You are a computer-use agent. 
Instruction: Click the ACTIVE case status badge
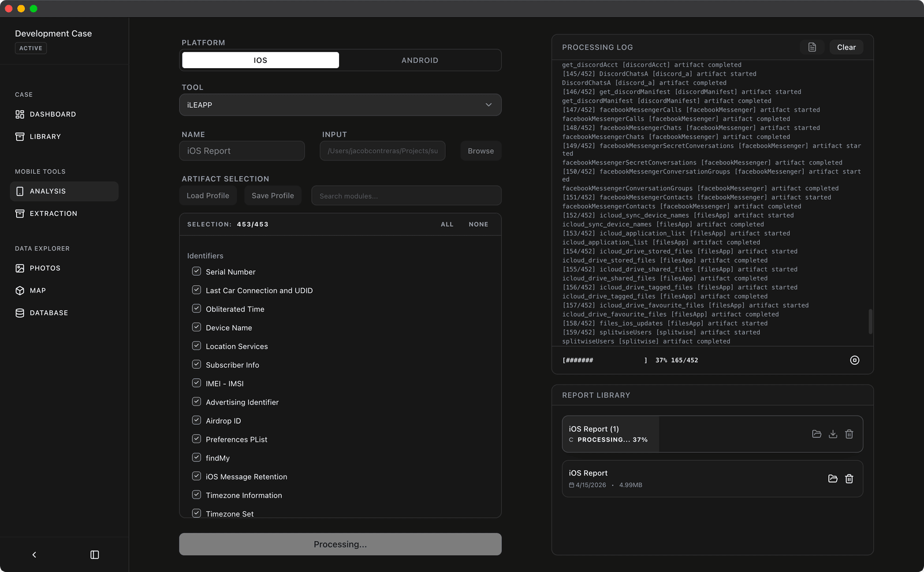tap(31, 48)
